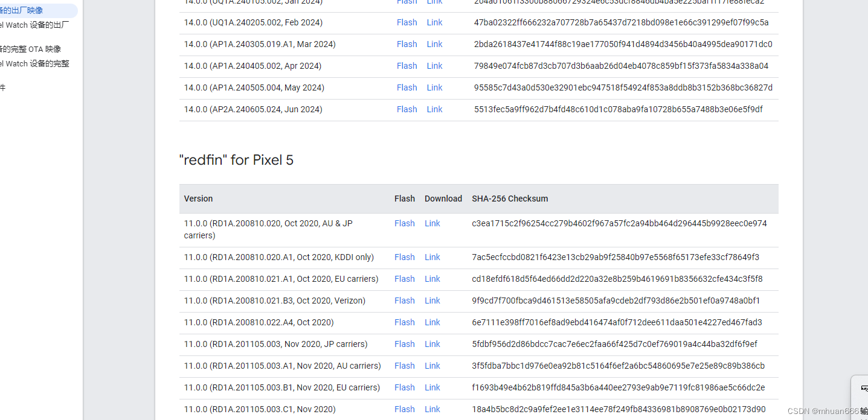
Task: Click version text 14.0.0 (AP2A.240605.024, Jun 2024)
Action: (x=253, y=109)
